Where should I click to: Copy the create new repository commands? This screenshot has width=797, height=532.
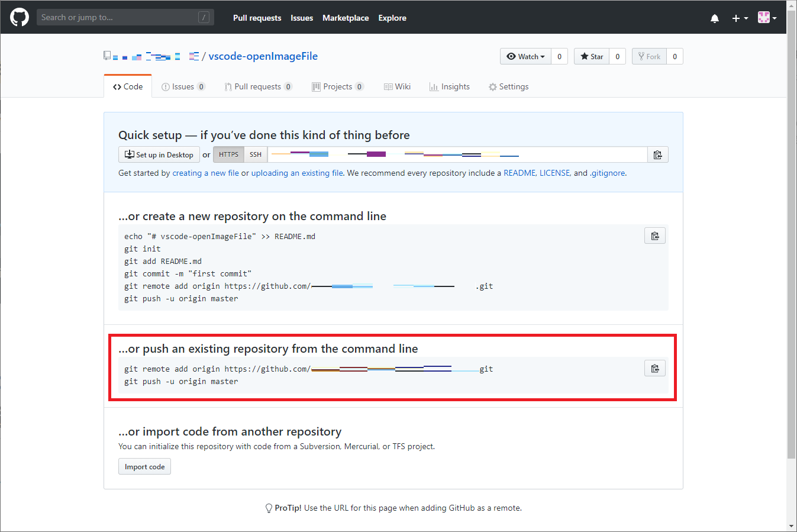(655, 236)
